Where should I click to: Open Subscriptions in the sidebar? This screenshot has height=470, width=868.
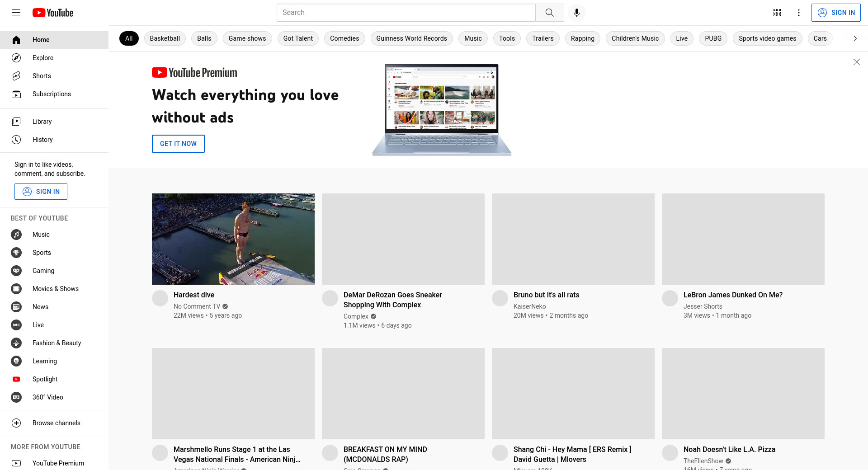[x=54, y=94]
